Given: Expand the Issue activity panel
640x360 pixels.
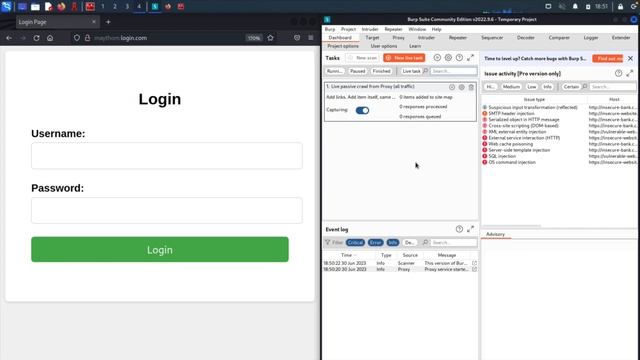Looking at the screenshot, I should (630, 73).
